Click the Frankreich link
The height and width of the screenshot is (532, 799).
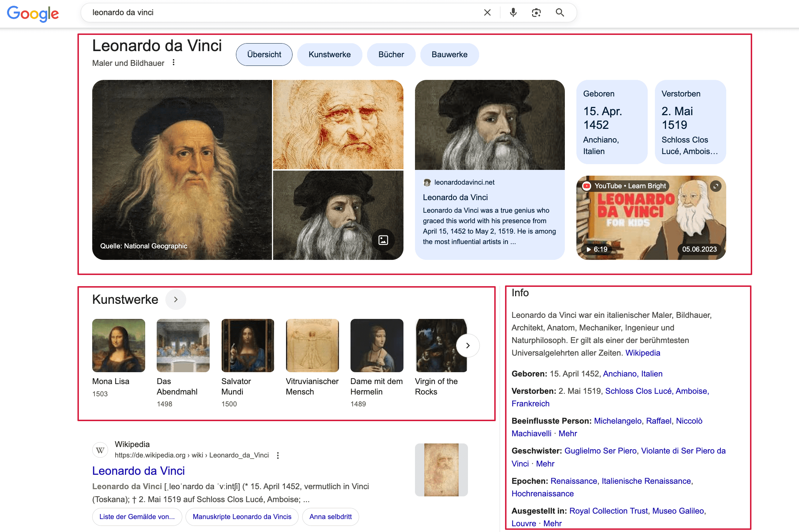pos(530,404)
